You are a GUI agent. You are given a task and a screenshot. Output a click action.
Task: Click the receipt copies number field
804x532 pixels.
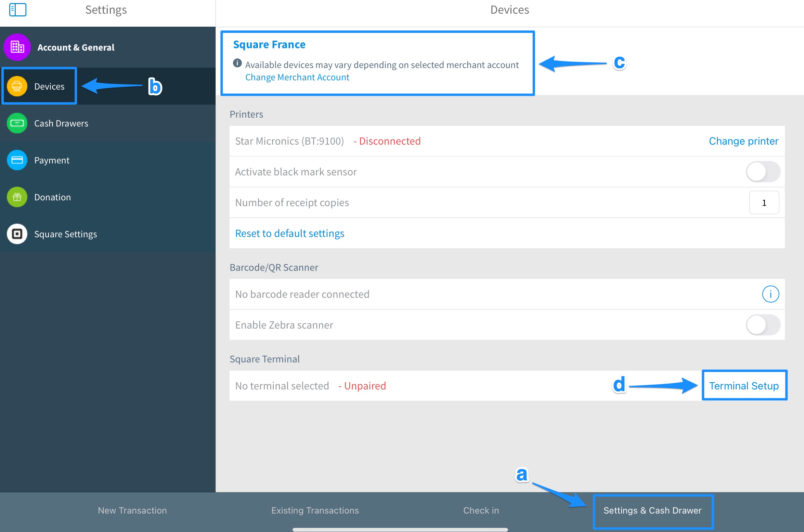[x=764, y=202]
